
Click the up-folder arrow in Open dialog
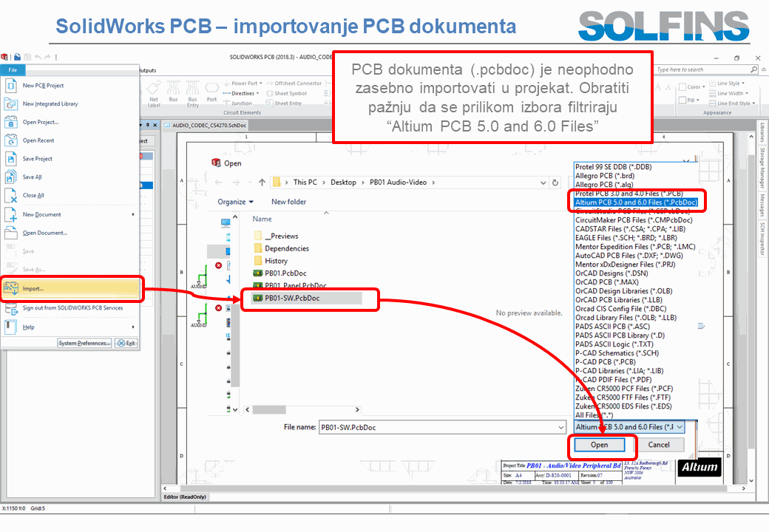point(262,182)
